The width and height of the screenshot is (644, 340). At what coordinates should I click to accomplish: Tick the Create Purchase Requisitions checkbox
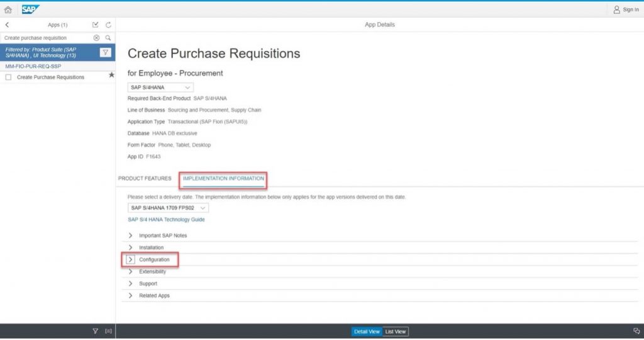(x=8, y=77)
